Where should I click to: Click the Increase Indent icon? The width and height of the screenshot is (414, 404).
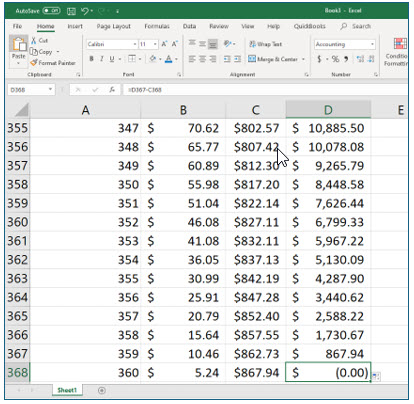(237, 59)
